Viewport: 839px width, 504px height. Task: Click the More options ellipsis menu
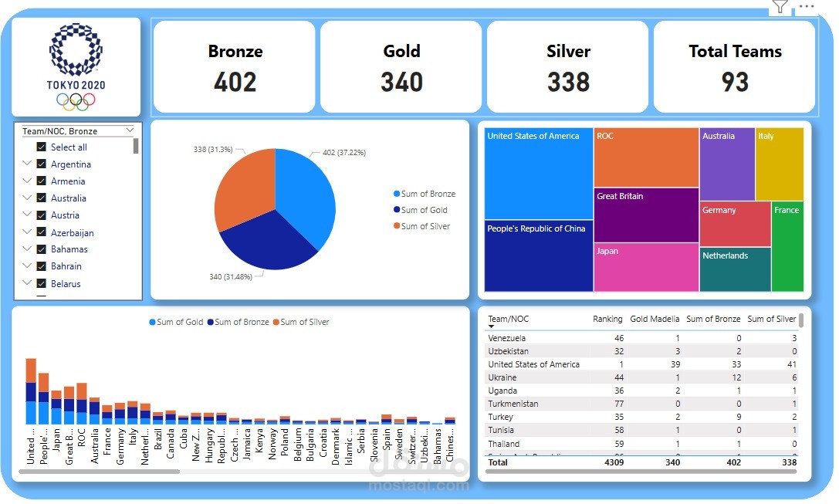point(806,6)
